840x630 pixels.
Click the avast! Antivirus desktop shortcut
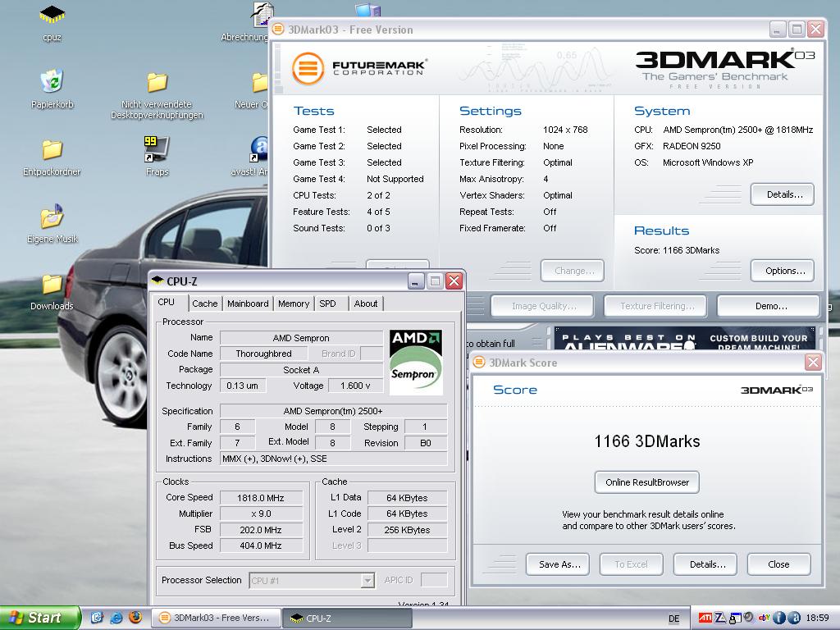(258, 149)
